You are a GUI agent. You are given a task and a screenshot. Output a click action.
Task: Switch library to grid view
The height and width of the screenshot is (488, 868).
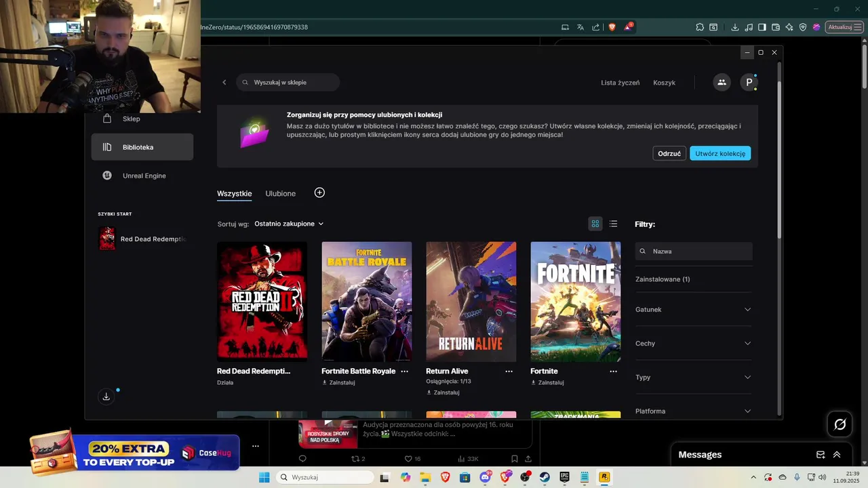(595, 224)
